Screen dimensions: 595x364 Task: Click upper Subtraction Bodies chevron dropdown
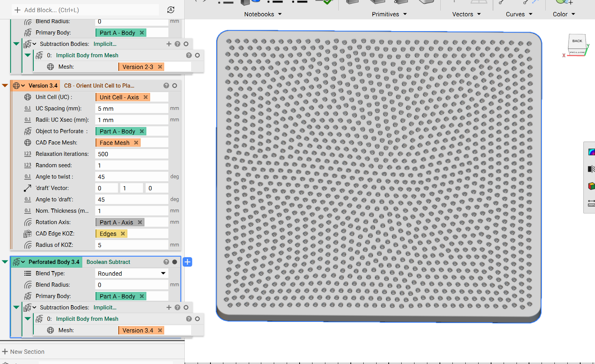click(35, 44)
